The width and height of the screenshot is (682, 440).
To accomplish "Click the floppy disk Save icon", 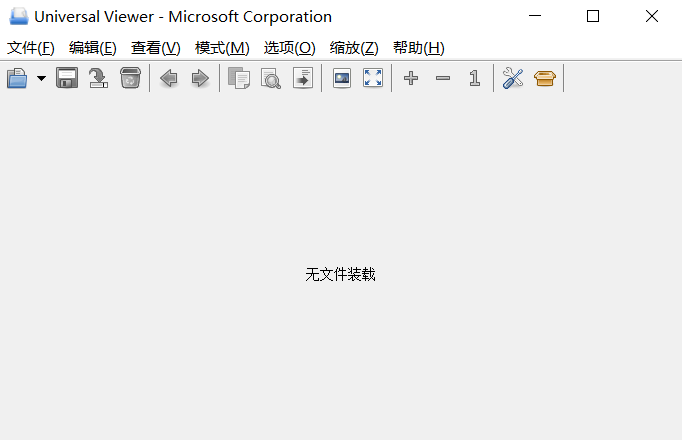I will 67,78.
